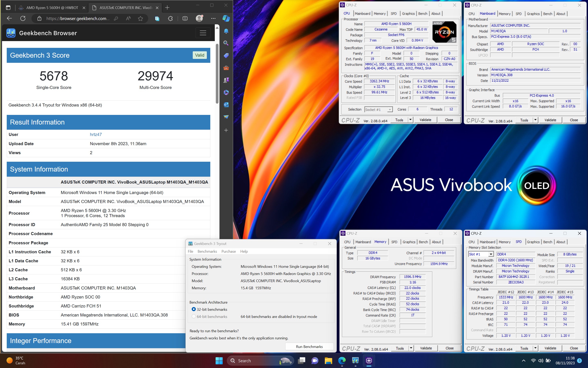This screenshot has height=368, width=588.
Task: Expand Tools dropdown arrow in SPD window
Action: pyautogui.click(x=535, y=348)
